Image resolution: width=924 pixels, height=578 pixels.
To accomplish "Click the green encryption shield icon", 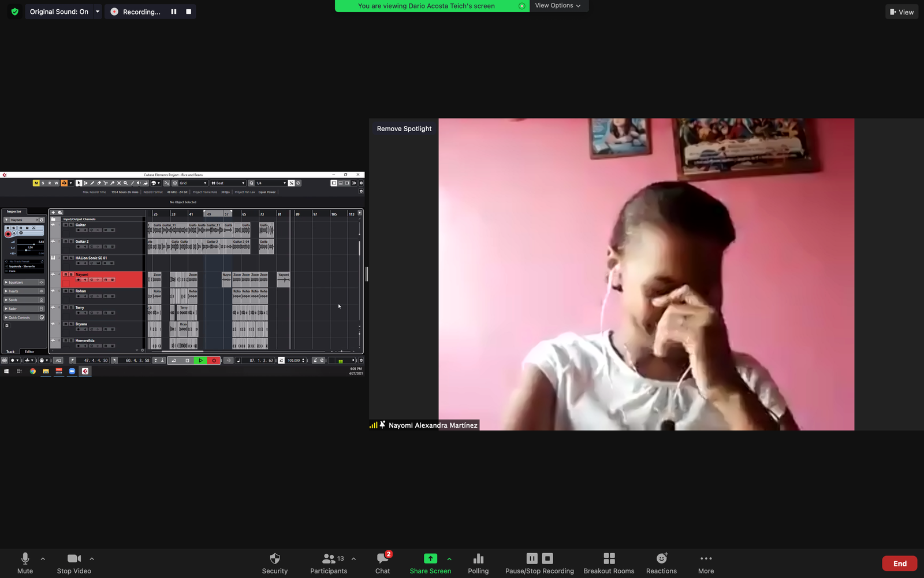I will point(15,12).
